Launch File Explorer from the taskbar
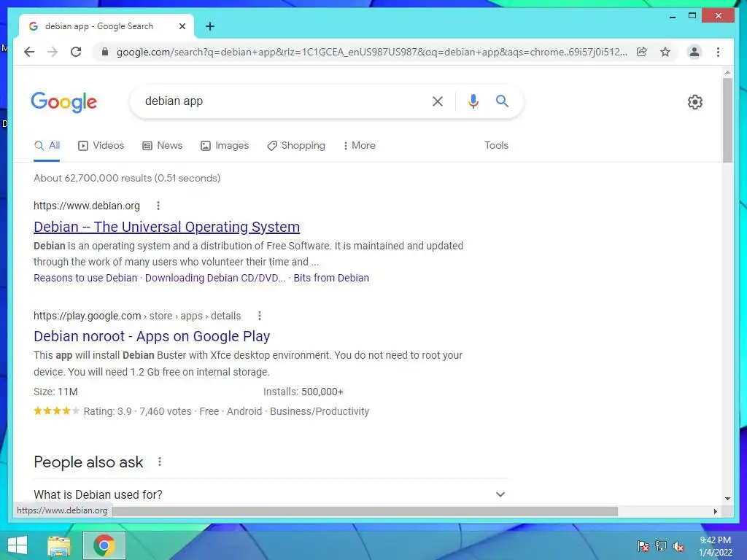Viewport: 747px width, 560px height. click(x=59, y=545)
